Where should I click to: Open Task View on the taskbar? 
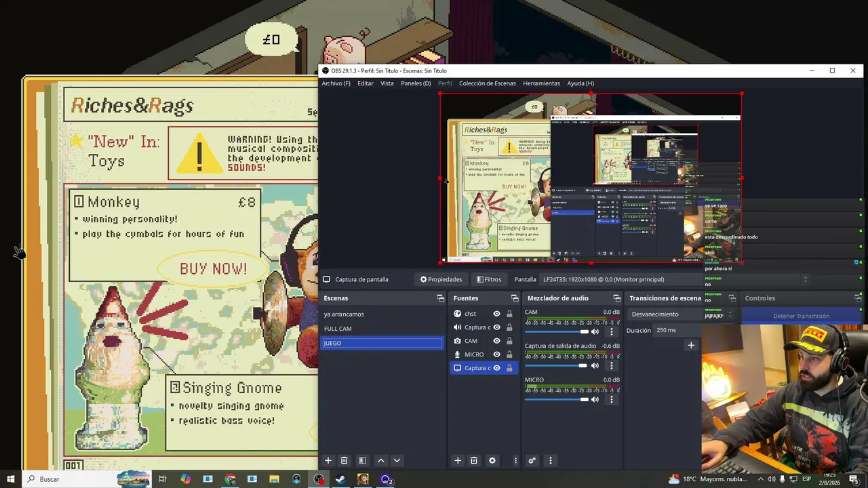[163, 479]
